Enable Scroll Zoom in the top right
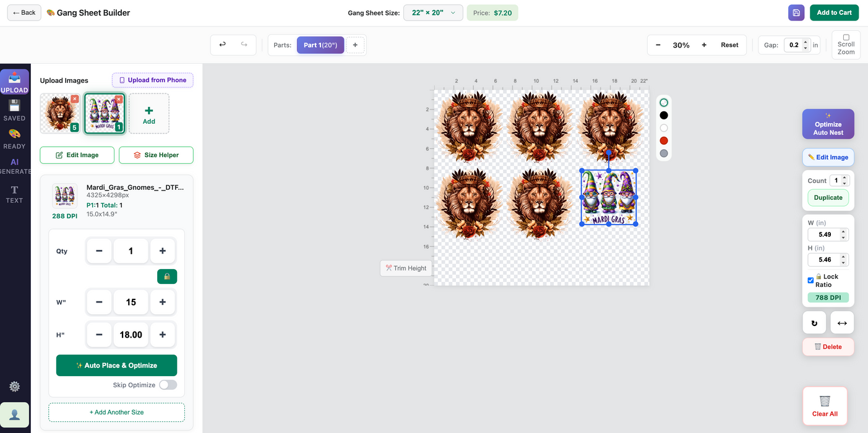 (846, 38)
